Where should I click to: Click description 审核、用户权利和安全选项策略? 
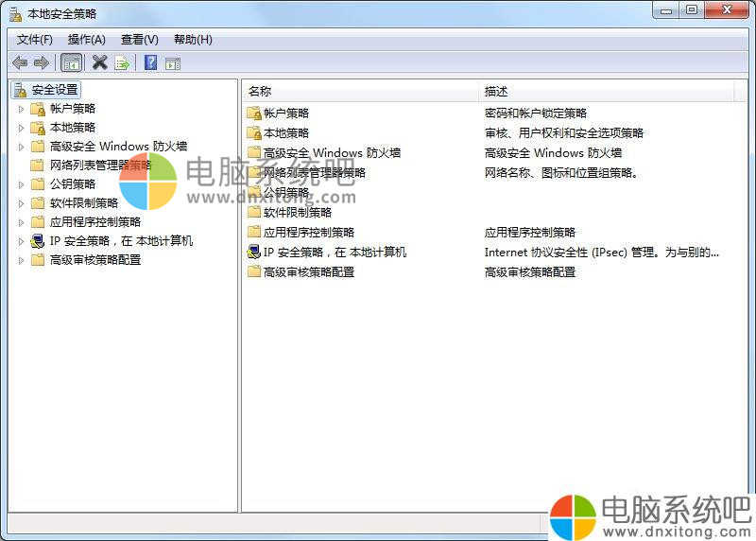coord(564,133)
